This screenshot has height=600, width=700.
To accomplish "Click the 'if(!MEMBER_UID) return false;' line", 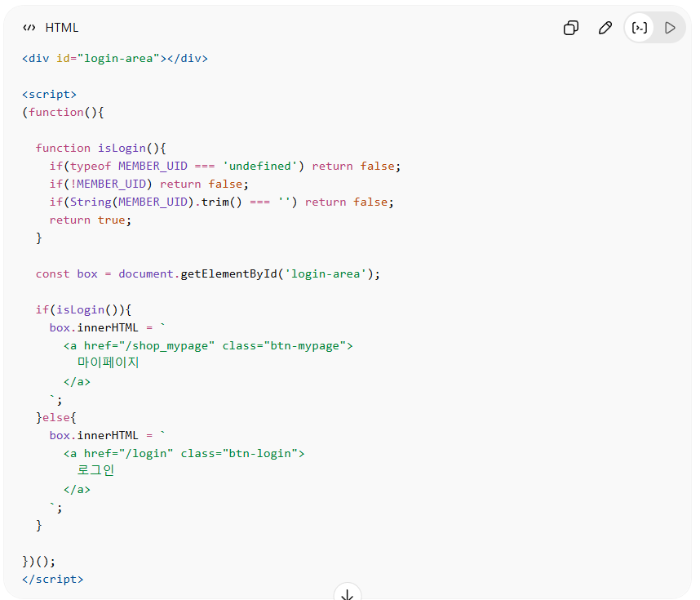I will point(148,184).
